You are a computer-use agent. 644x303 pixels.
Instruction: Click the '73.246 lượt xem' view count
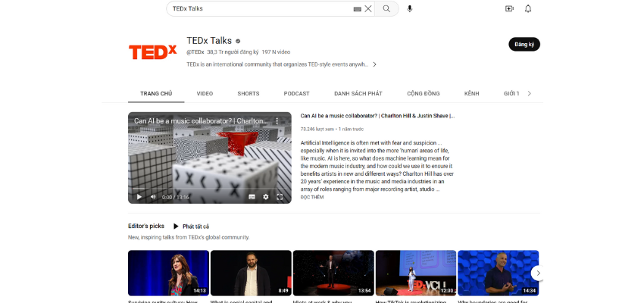[317, 129]
